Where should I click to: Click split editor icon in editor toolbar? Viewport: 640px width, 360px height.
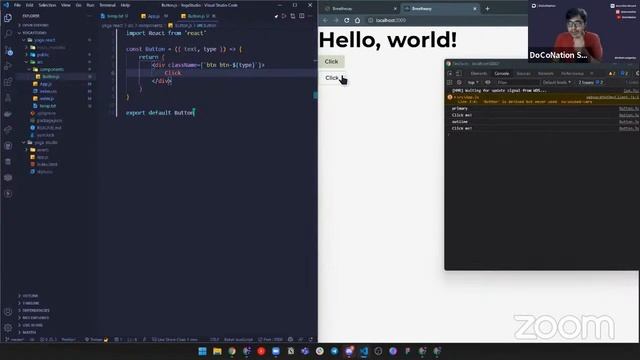click(x=302, y=16)
